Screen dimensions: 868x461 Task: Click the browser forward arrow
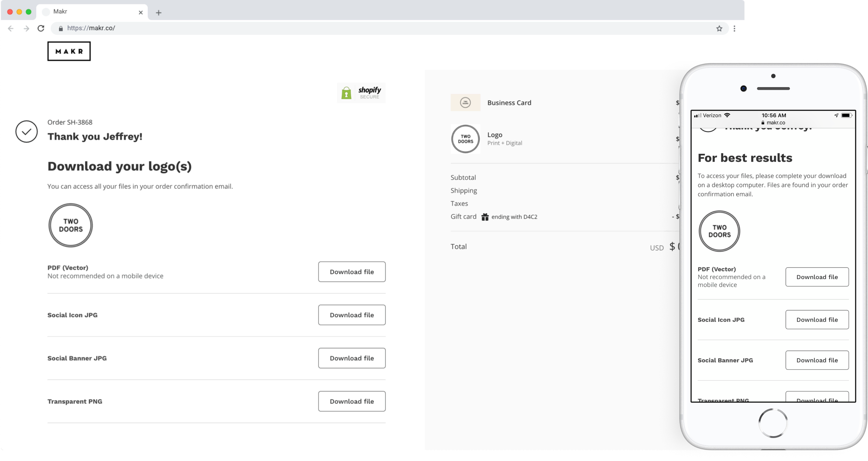click(26, 28)
